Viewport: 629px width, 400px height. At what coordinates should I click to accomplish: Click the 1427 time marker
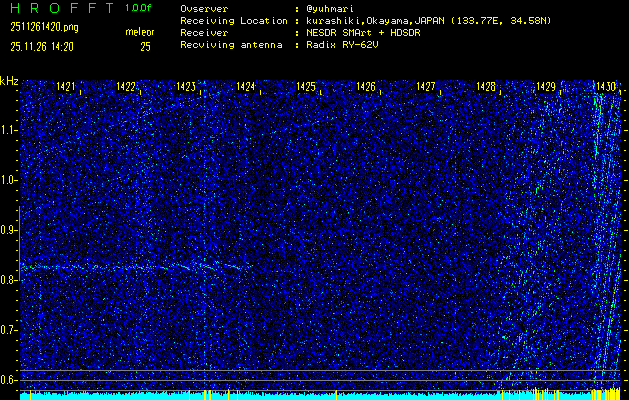426,87
